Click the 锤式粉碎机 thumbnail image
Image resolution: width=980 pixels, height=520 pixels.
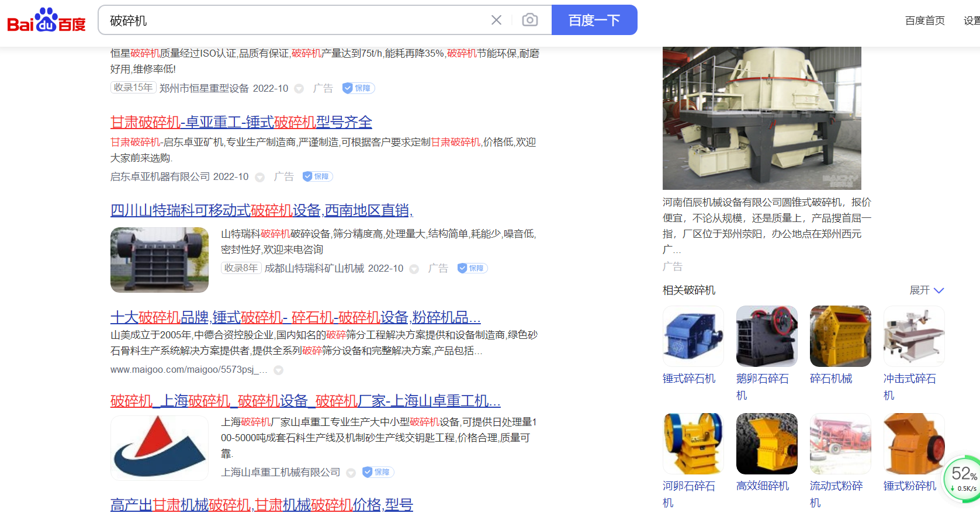pos(914,443)
